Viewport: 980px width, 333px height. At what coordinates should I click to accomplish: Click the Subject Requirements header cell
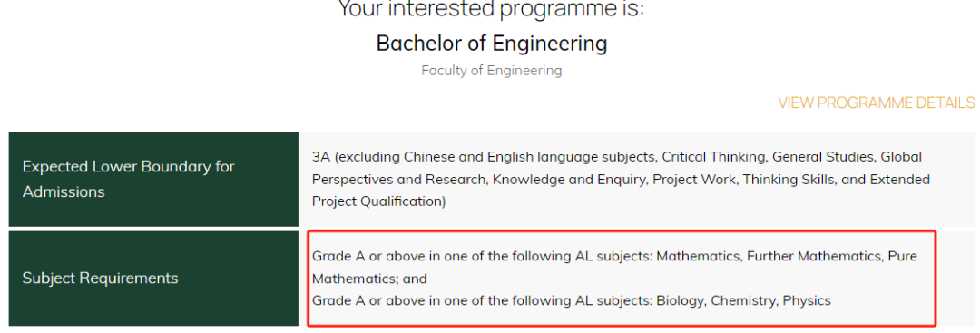(x=153, y=279)
